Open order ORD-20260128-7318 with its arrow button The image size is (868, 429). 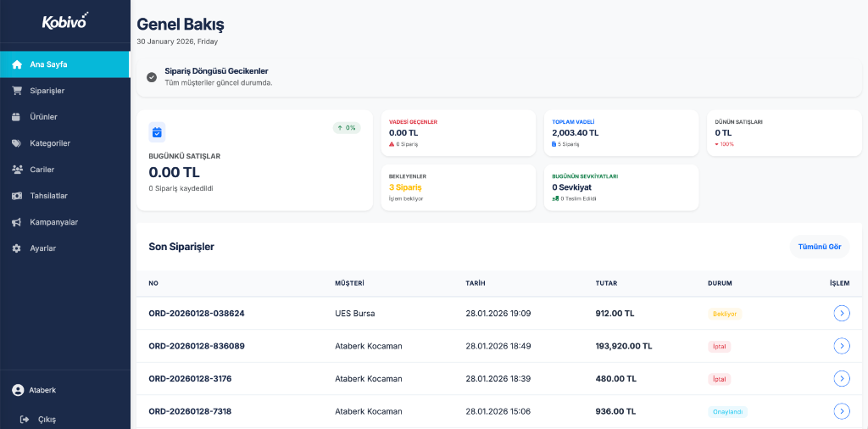point(841,411)
